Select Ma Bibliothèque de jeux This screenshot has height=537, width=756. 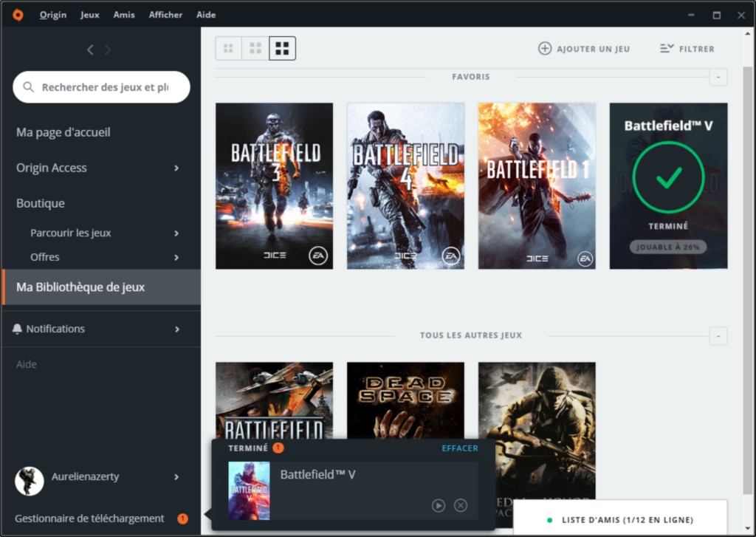pos(101,287)
